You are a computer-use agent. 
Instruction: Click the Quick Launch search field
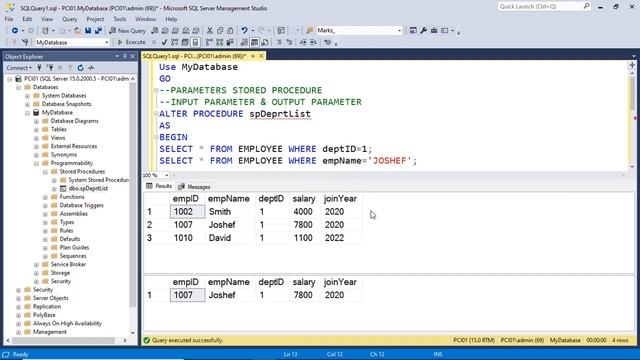(x=544, y=7)
